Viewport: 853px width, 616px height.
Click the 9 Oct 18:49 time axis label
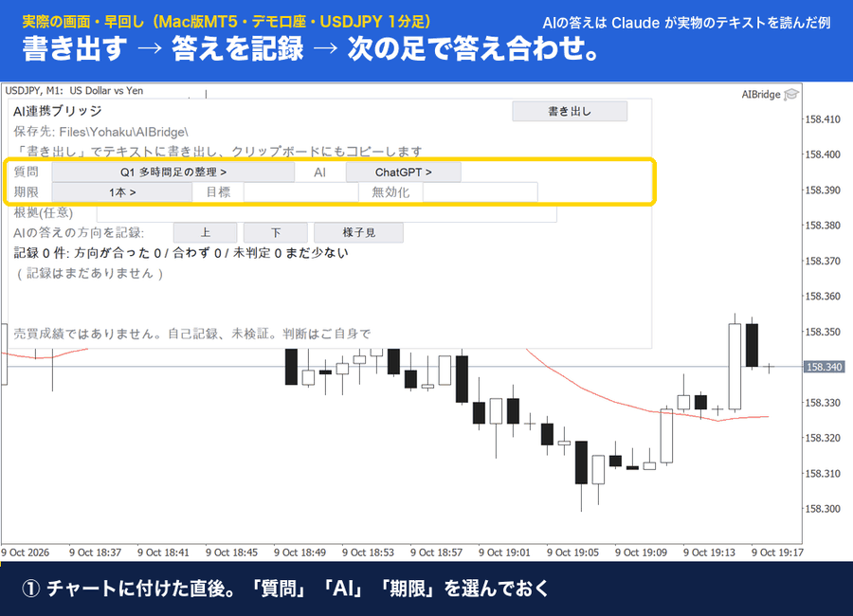click(299, 553)
